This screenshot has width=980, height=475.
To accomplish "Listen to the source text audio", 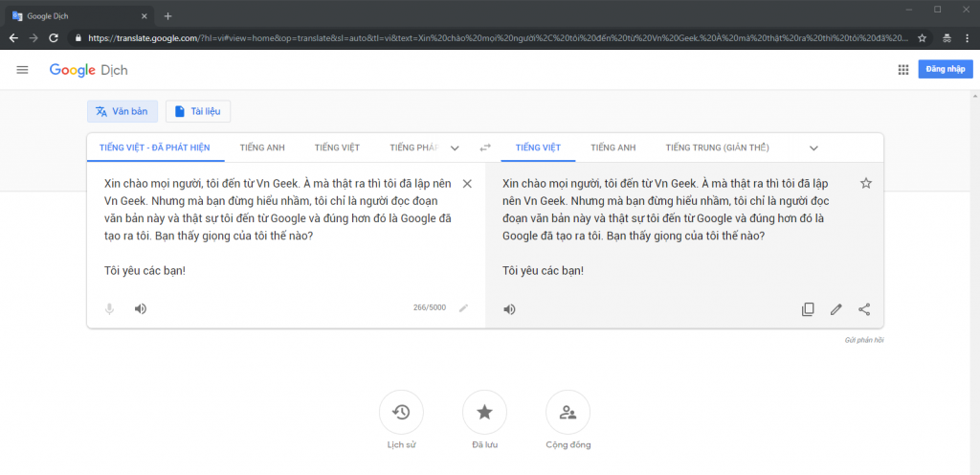I will (141, 308).
